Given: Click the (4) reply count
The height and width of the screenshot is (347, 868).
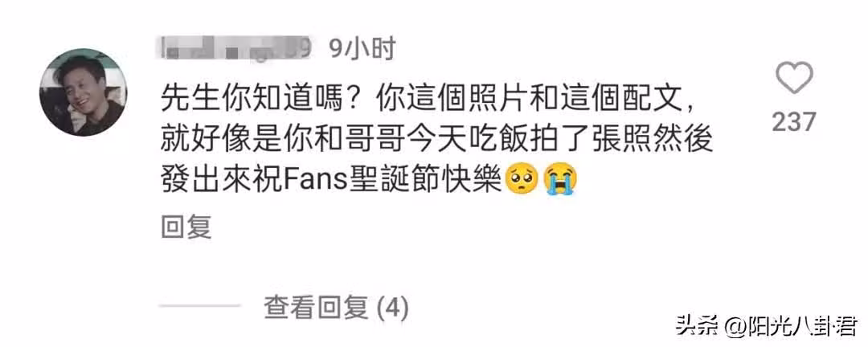Looking at the screenshot, I should tap(392, 307).
